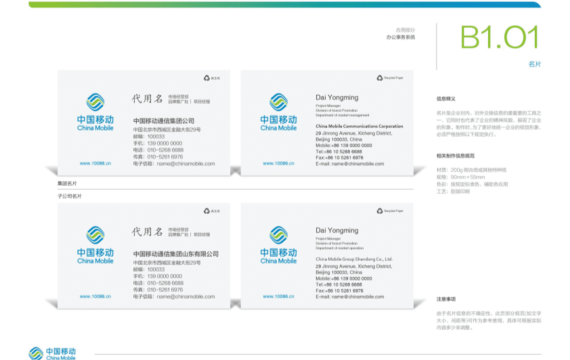Click the green-to-blue gradient bar at top
Screen dimensions: 570x360
point(285,5)
